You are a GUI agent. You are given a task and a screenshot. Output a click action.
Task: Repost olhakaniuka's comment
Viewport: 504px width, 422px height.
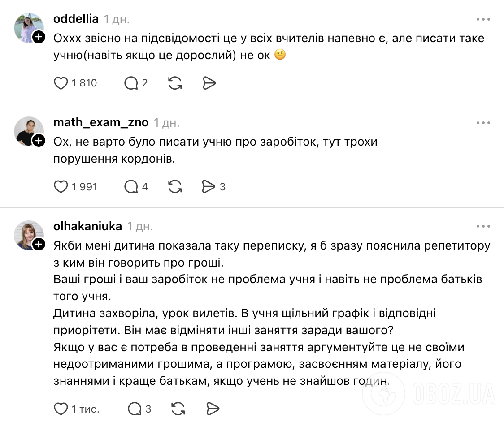pyautogui.click(x=176, y=409)
